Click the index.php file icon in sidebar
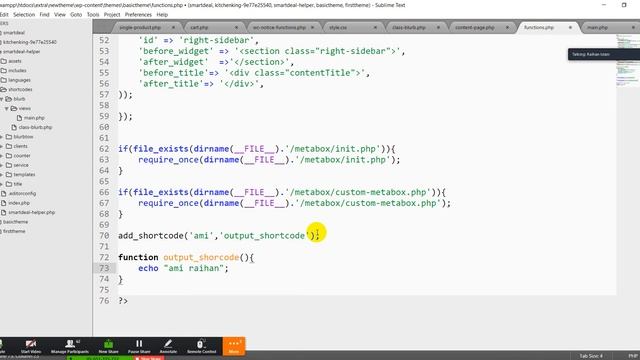The height and width of the screenshot is (360, 640). [4, 203]
